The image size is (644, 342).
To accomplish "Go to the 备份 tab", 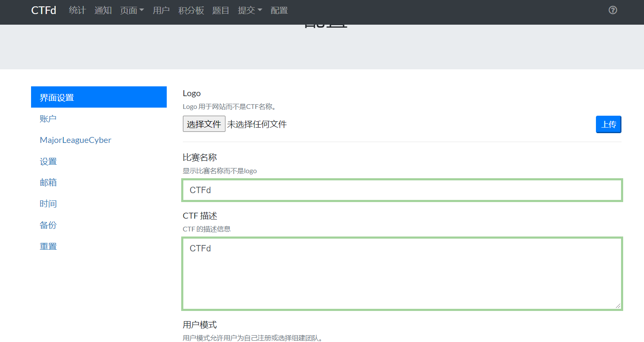I will (48, 225).
